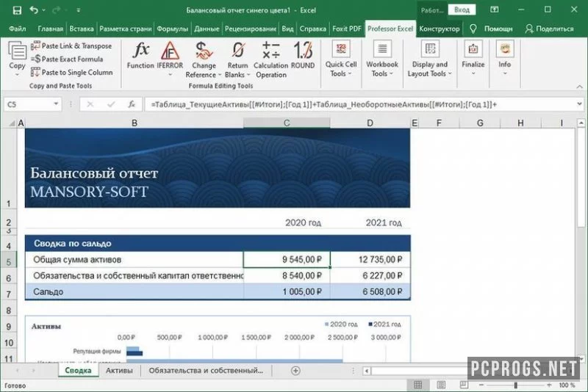
Task: Expand the formula bar
Action: [580, 104]
